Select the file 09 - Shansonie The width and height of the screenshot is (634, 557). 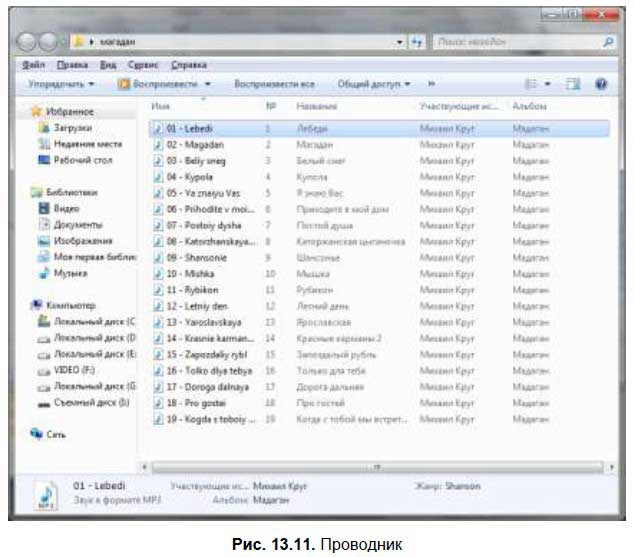tap(197, 257)
